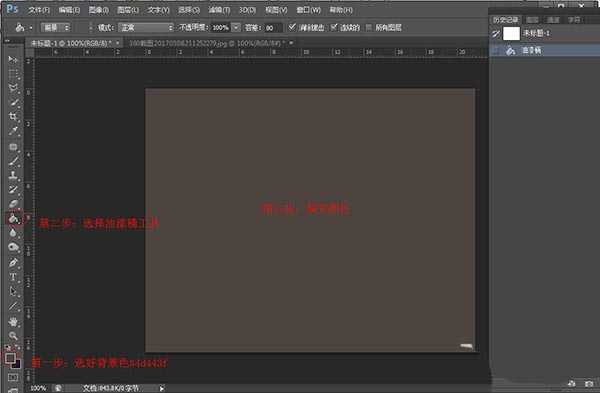Open the 图层(L) menu
Image resolution: width=600 pixels, height=393 pixels.
click(x=128, y=10)
